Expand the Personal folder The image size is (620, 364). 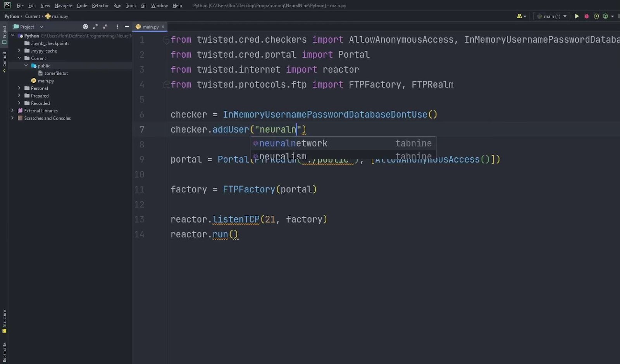coord(19,88)
